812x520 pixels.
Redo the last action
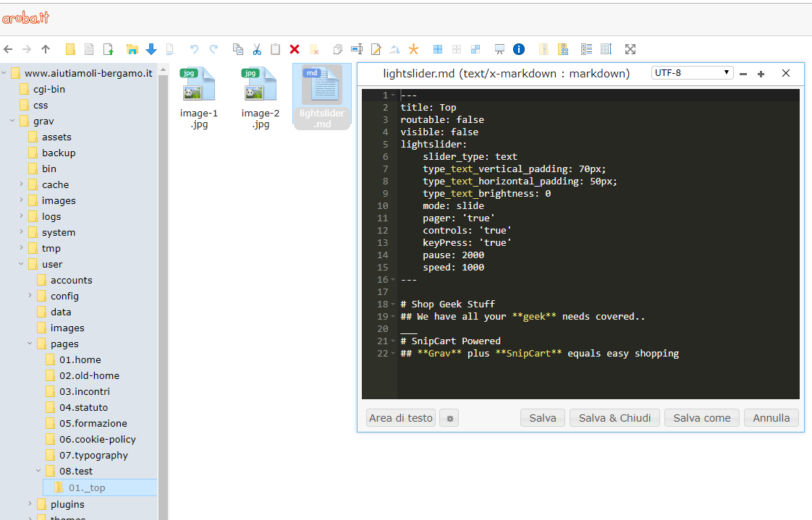tap(213, 49)
